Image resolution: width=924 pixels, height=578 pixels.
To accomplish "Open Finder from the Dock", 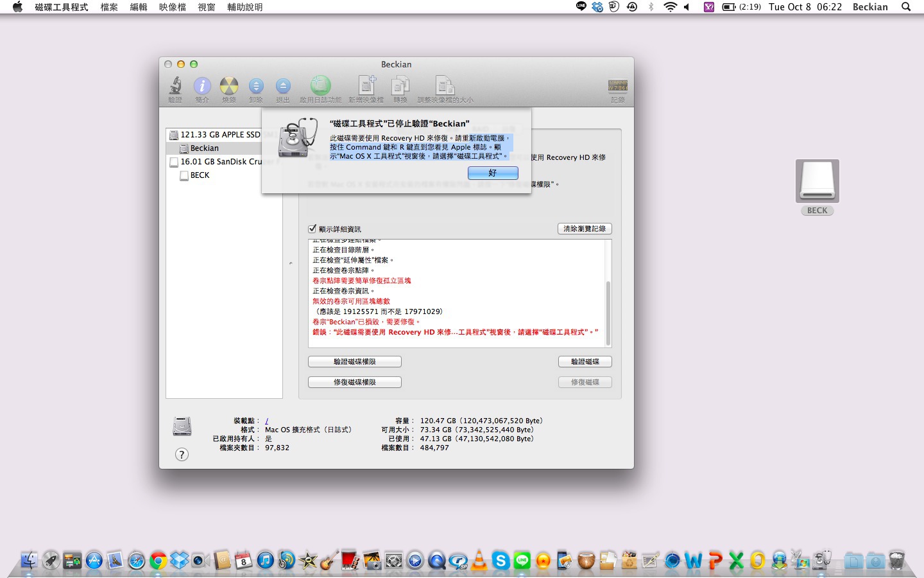I will [30, 560].
